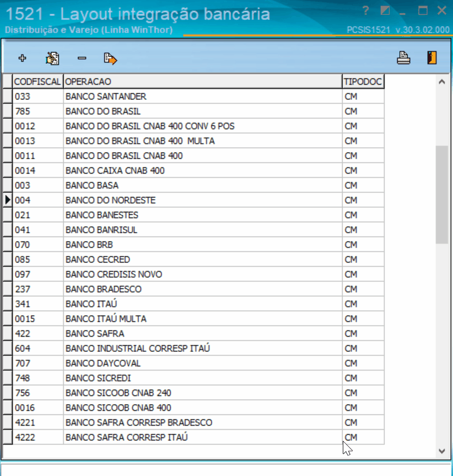Click the minus icon to remove layout
This screenshot has width=453, height=476.
[x=82, y=58]
